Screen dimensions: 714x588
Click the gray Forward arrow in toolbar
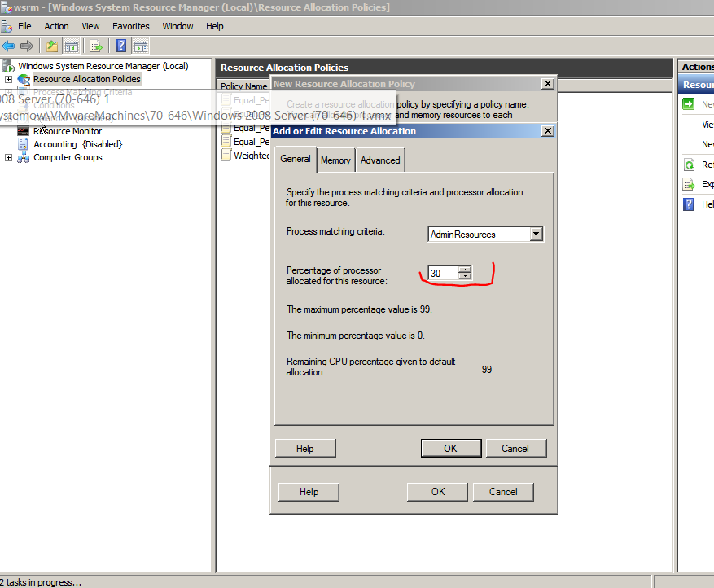point(27,46)
